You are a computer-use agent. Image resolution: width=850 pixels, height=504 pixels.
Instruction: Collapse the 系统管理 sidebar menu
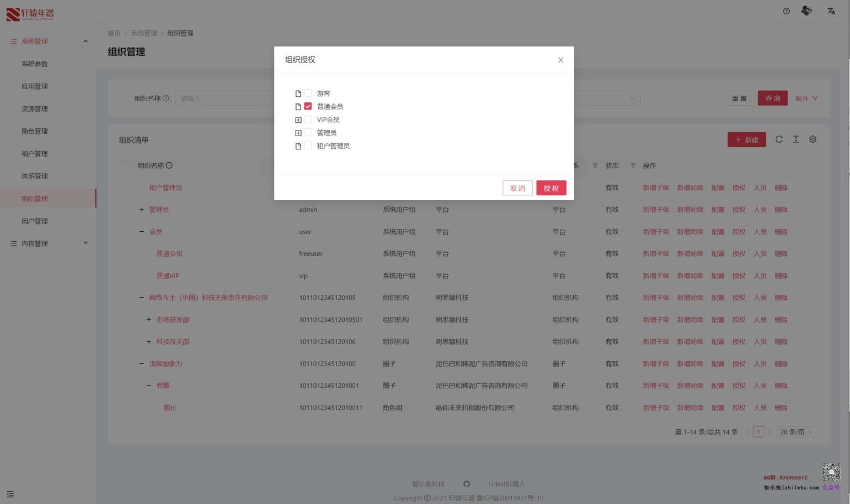[48, 41]
